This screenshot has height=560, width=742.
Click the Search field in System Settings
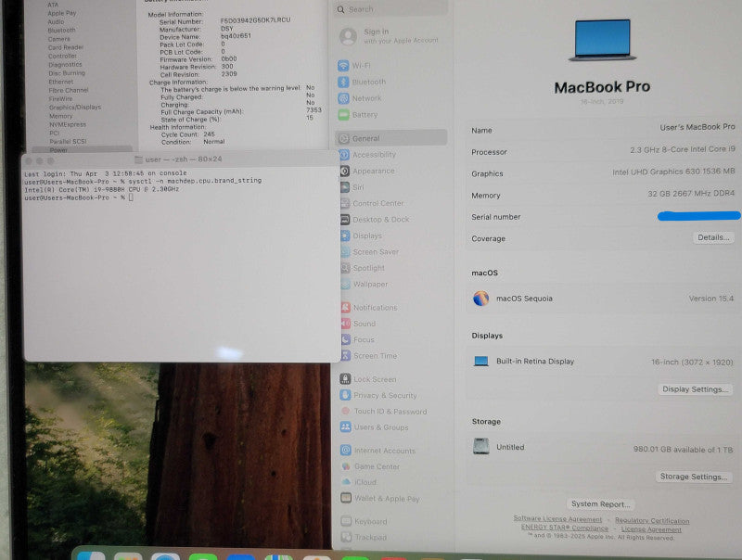[390, 9]
